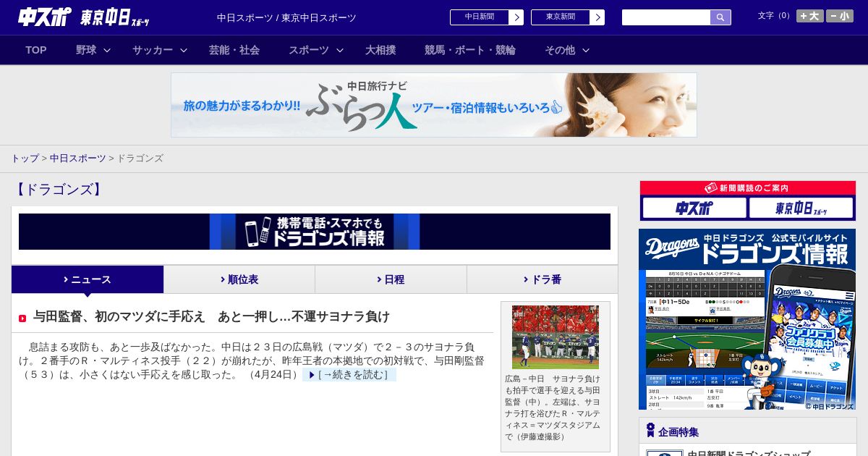Viewport: 868px width, 456px height.
Task: Follow the 中日スポーツ breadcrumb link
Action: click(77, 158)
